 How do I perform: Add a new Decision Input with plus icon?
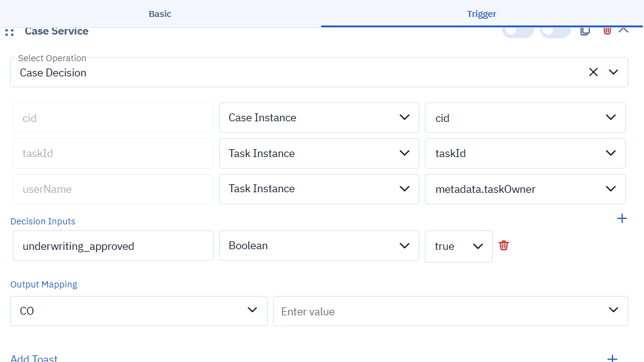622,218
